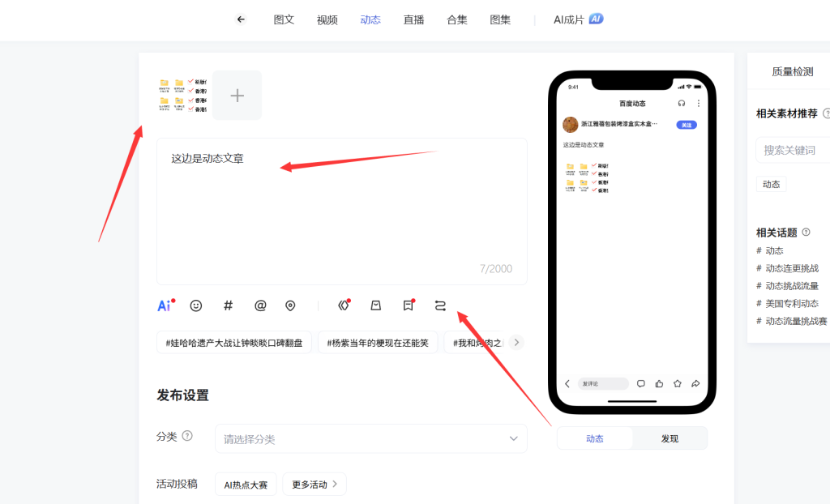
Task: Switch phone preview to 发现 view
Action: [x=670, y=438]
